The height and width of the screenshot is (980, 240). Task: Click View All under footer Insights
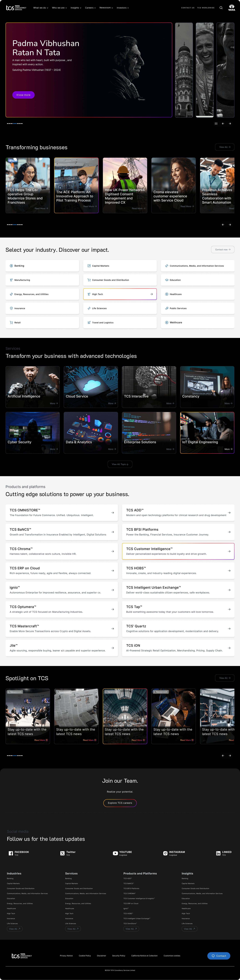(189, 929)
